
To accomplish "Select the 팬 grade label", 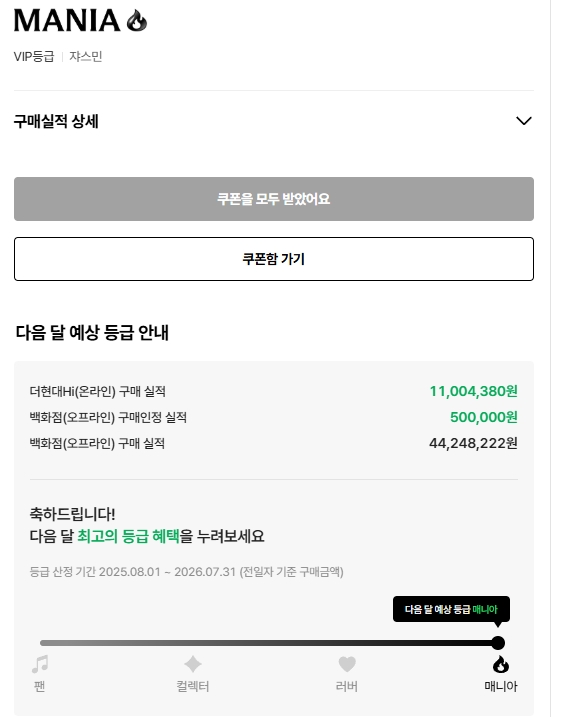I will click(40, 686).
